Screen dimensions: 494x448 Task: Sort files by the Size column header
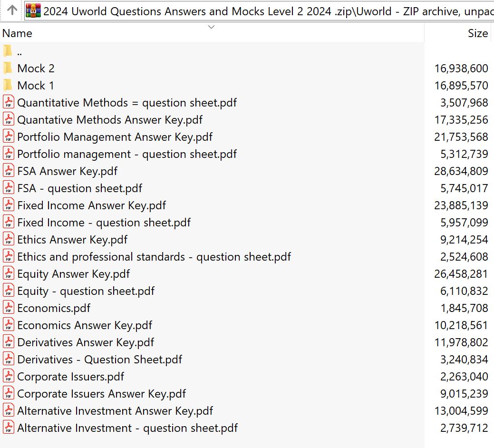click(477, 33)
